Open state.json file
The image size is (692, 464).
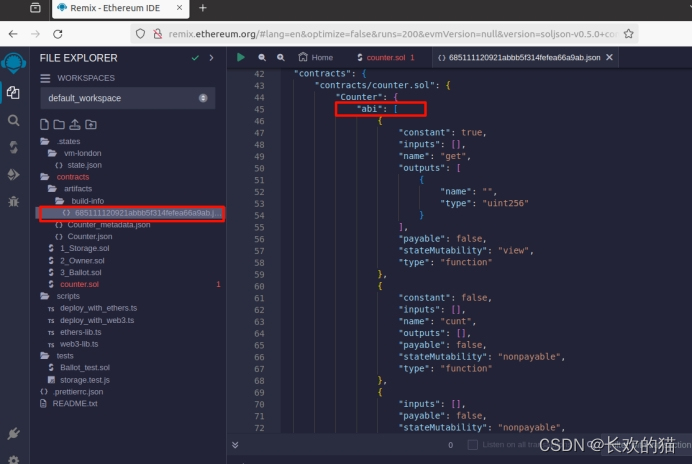[79, 165]
